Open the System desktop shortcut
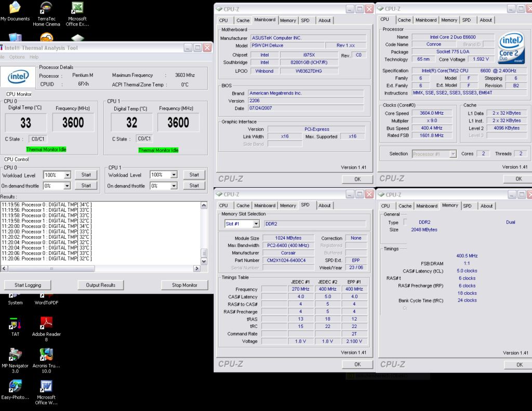The image size is (532, 411). point(15,300)
